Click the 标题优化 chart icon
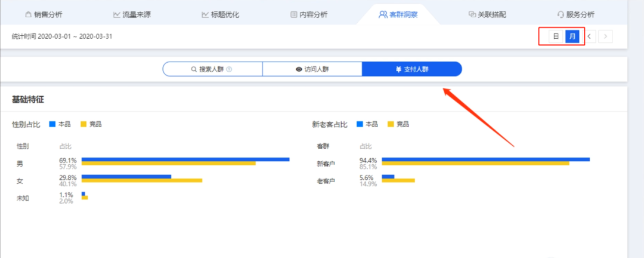 click(205, 15)
